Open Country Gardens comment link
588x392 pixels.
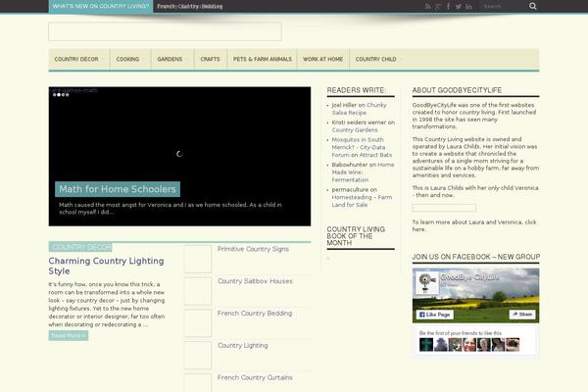tap(355, 129)
